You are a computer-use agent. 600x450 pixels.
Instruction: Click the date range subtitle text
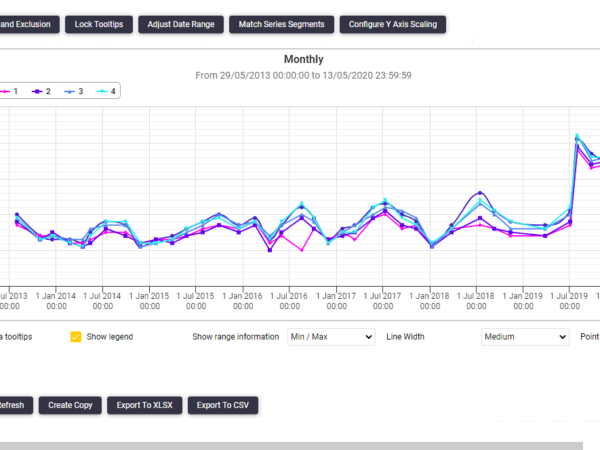pos(303,75)
